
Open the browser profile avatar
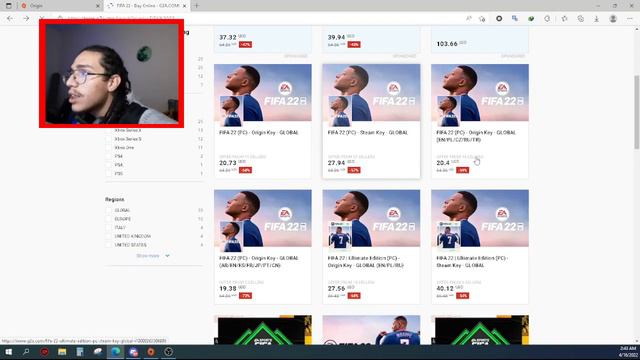point(613,19)
